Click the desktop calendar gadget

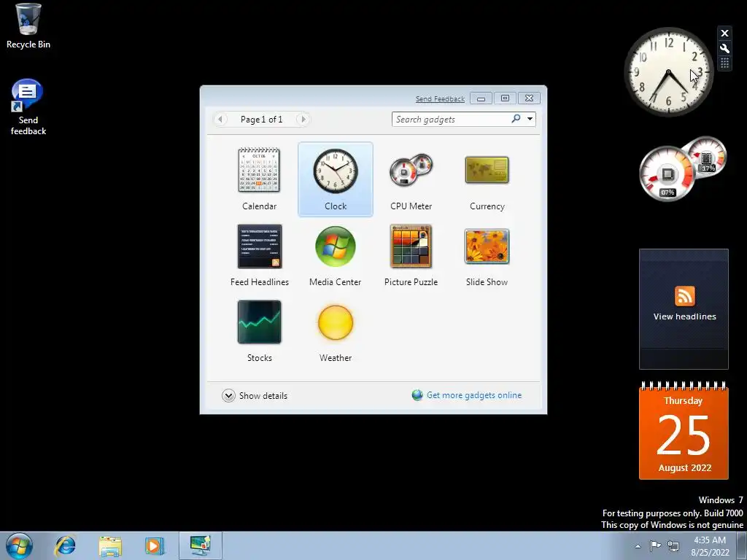[x=684, y=430]
